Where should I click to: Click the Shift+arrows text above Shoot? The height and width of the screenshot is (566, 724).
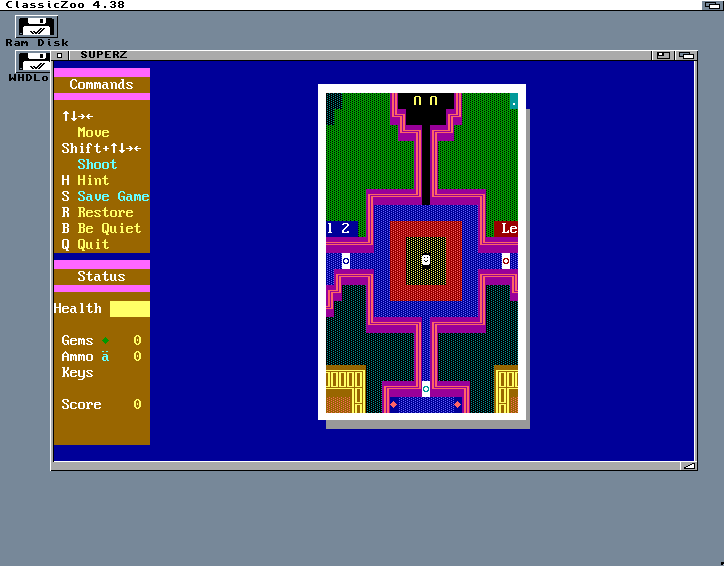point(101,148)
